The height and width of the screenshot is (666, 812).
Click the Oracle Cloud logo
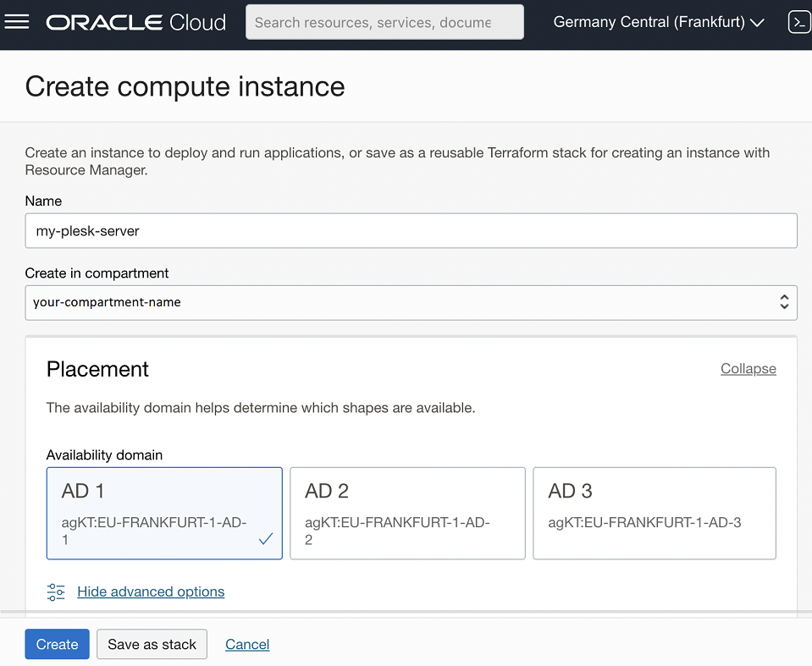pos(135,22)
